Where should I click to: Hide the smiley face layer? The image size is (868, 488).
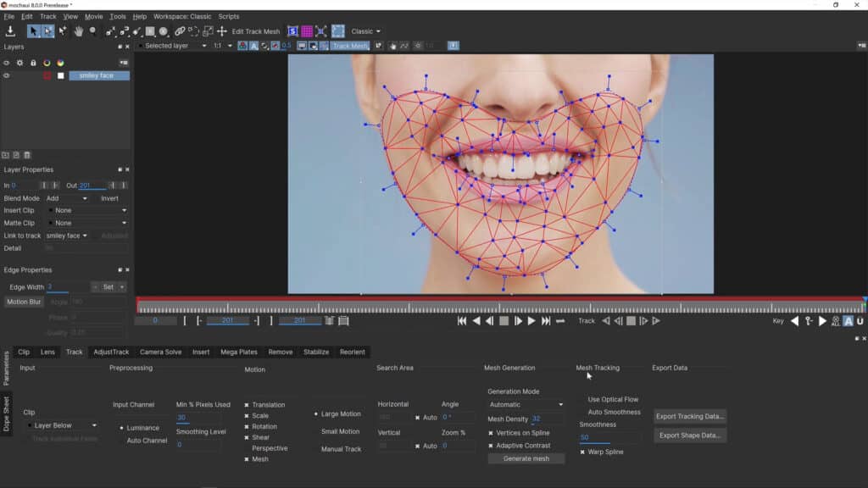pyautogui.click(x=7, y=75)
